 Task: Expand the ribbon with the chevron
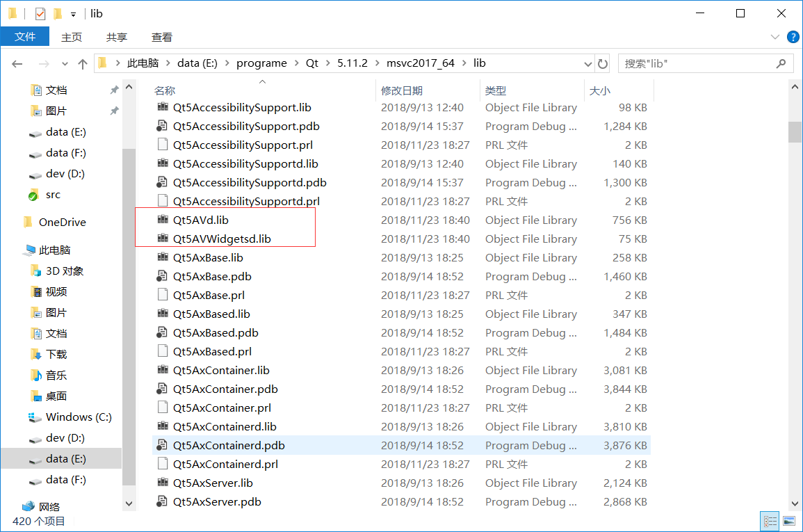point(774,37)
